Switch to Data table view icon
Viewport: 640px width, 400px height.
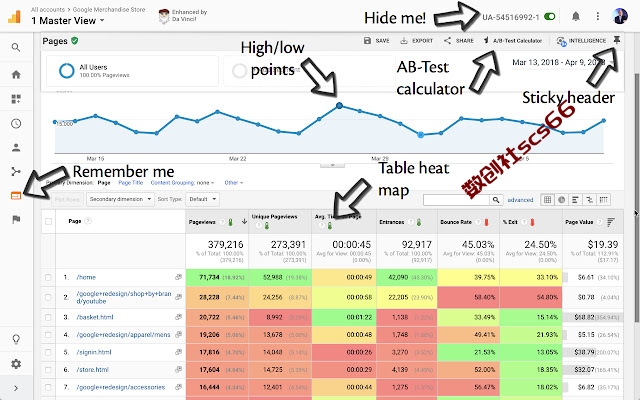pos(547,200)
